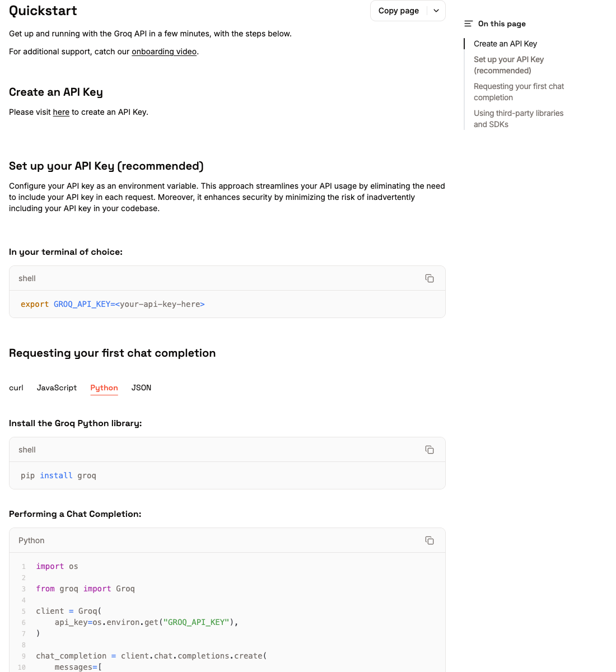Click the 'client = Groq(' code line

click(69, 611)
